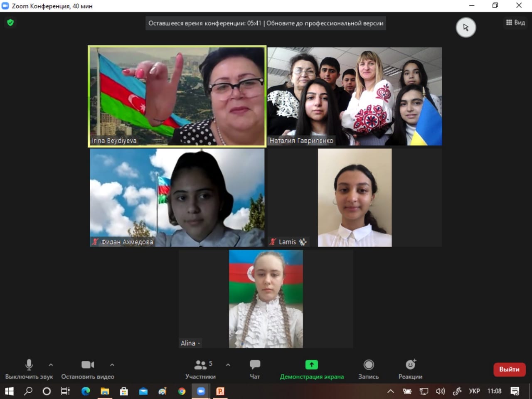Select Lamis video tile
This screenshot has height=399, width=532.
(x=355, y=198)
